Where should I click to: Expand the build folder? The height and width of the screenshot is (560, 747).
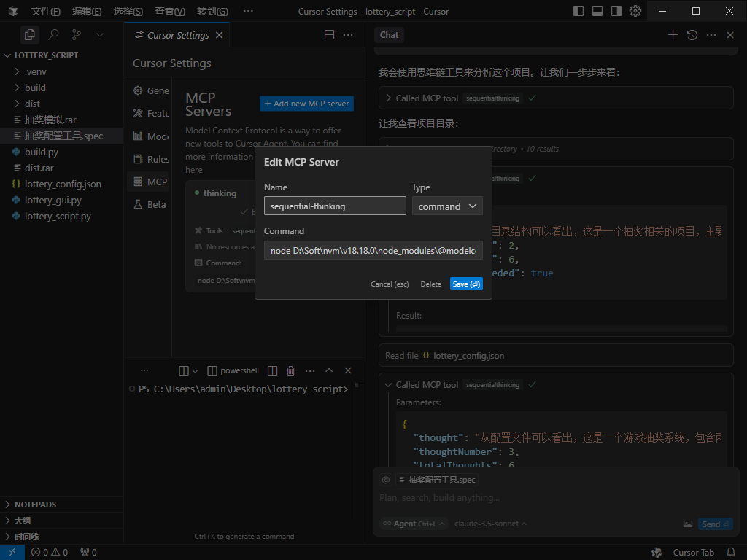35,87
